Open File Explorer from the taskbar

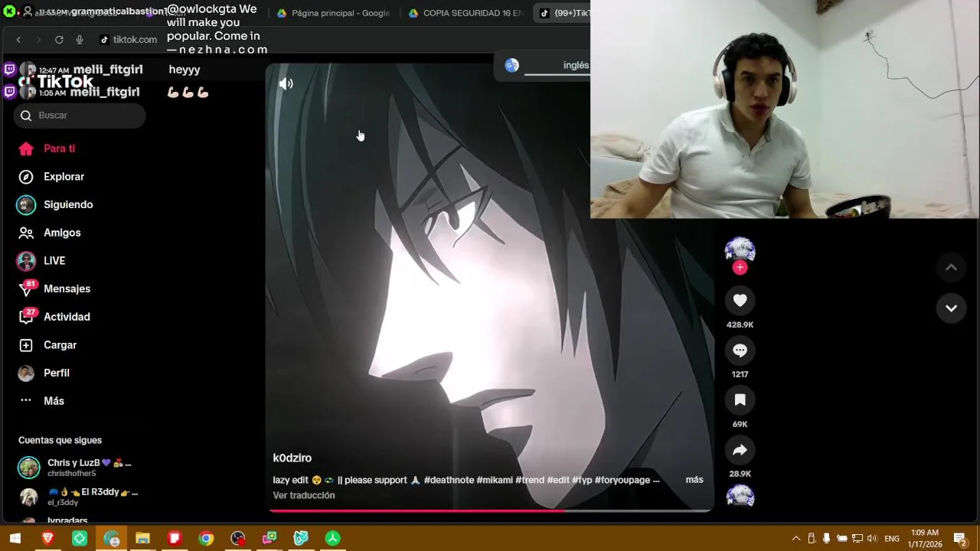coord(142,539)
